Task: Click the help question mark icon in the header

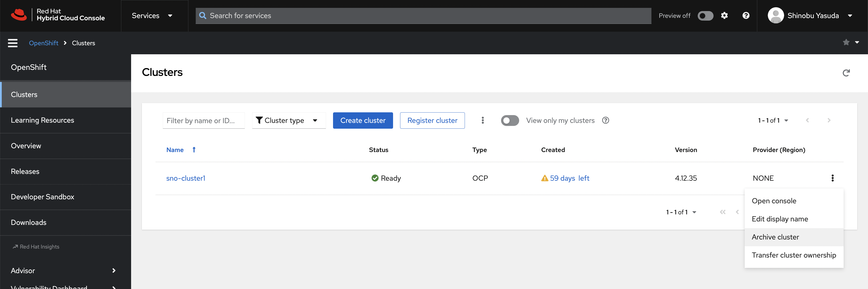Action: coord(746,16)
